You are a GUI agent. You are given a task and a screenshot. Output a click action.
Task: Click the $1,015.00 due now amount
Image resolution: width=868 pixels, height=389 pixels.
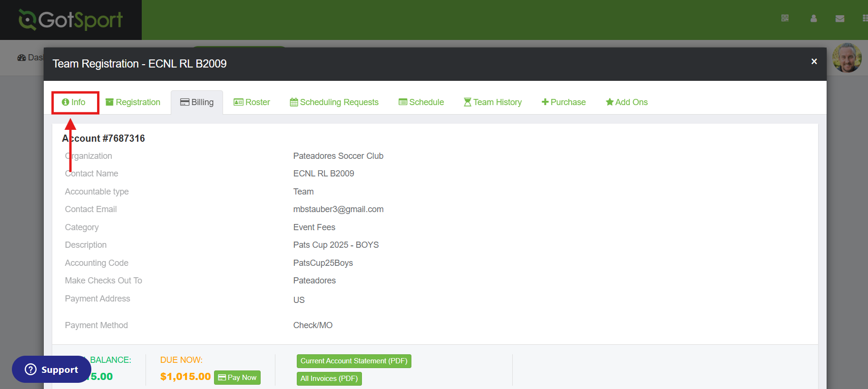point(185,377)
